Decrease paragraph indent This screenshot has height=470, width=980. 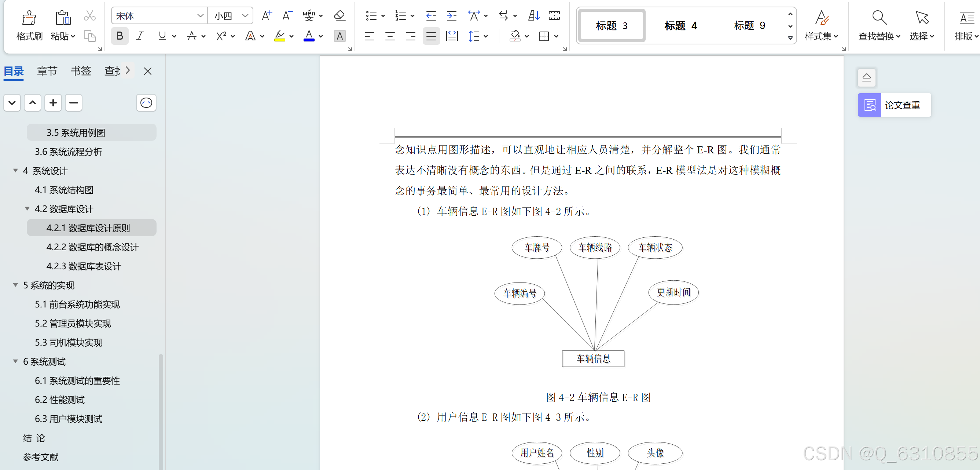(x=431, y=16)
